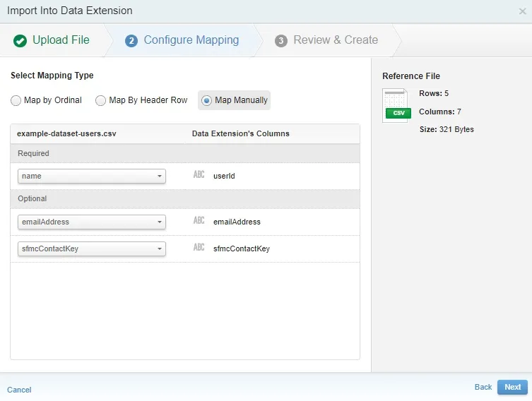Expand the emailAddress source column dropdown
Viewport: 532px width, 401px height.
tap(92, 222)
